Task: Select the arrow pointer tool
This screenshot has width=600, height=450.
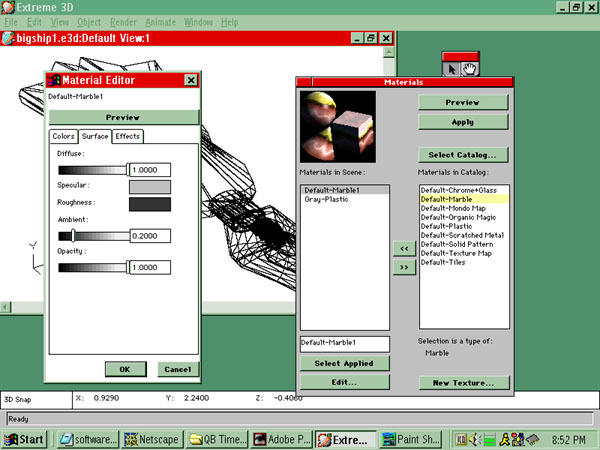Action: coord(452,68)
